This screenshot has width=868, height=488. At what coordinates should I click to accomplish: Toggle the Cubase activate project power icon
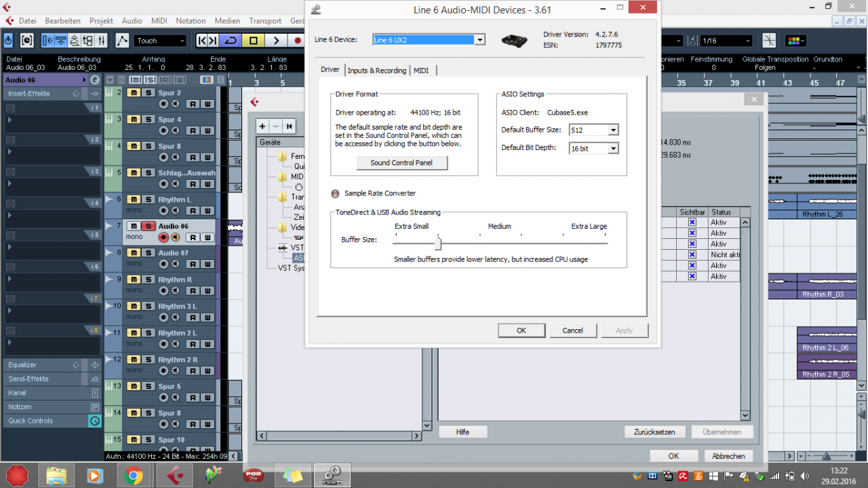point(8,41)
